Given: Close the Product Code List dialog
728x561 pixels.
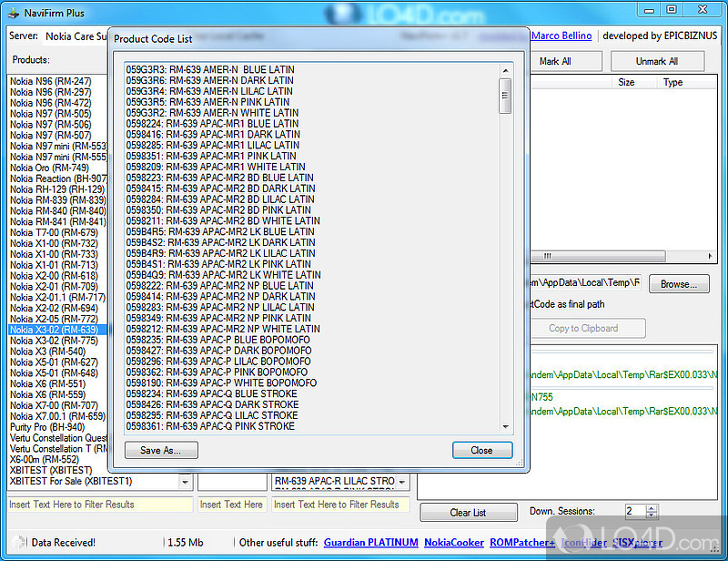Looking at the screenshot, I should pyautogui.click(x=482, y=450).
